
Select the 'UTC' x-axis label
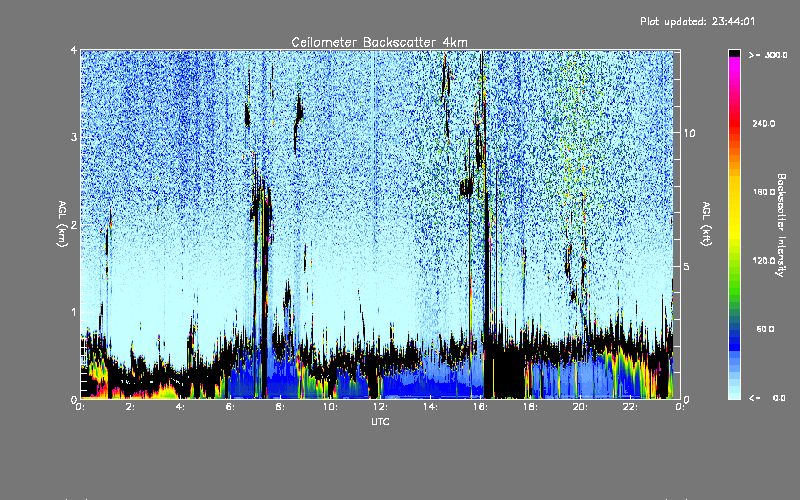coord(380,421)
